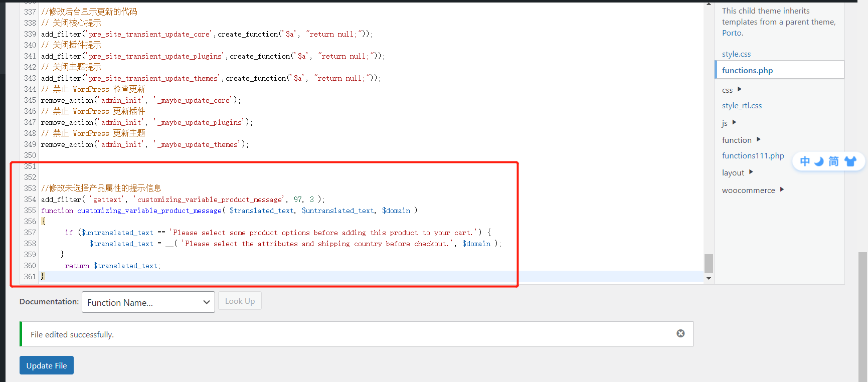The image size is (868, 382).
Task: Click the Porto parent theme link
Action: (x=732, y=33)
